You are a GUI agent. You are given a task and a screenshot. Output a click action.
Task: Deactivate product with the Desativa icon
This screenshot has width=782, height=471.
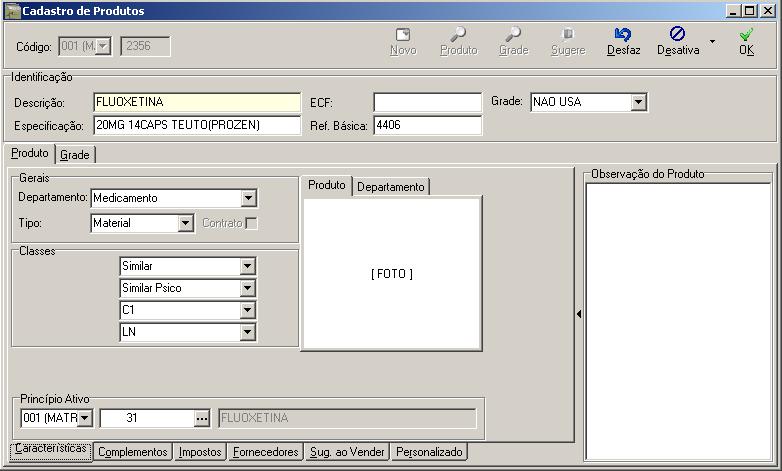677,33
